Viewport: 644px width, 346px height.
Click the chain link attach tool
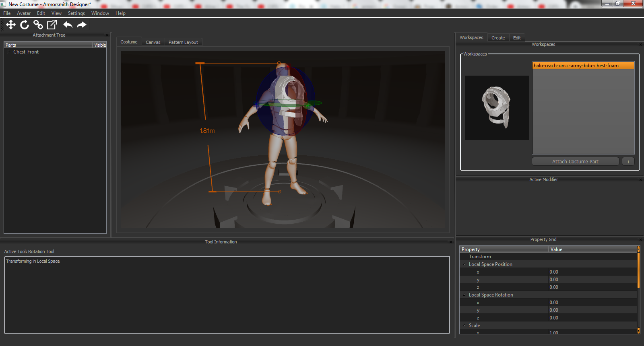point(38,25)
